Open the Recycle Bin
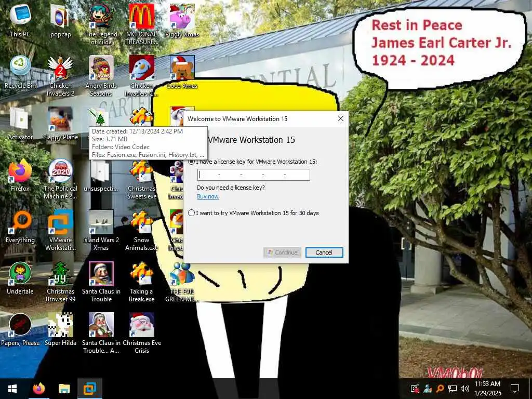 20,72
